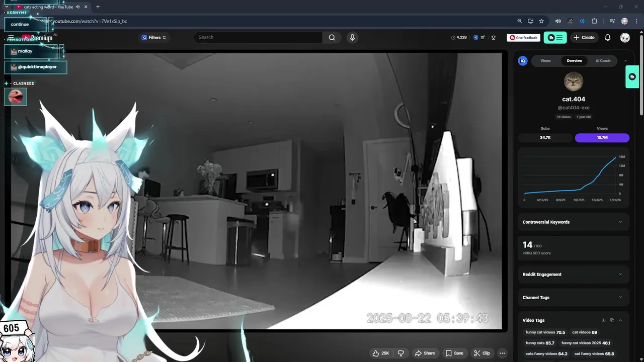644x362 pixels.
Task: Click the '1 year old' badge
Action: click(x=584, y=117)
